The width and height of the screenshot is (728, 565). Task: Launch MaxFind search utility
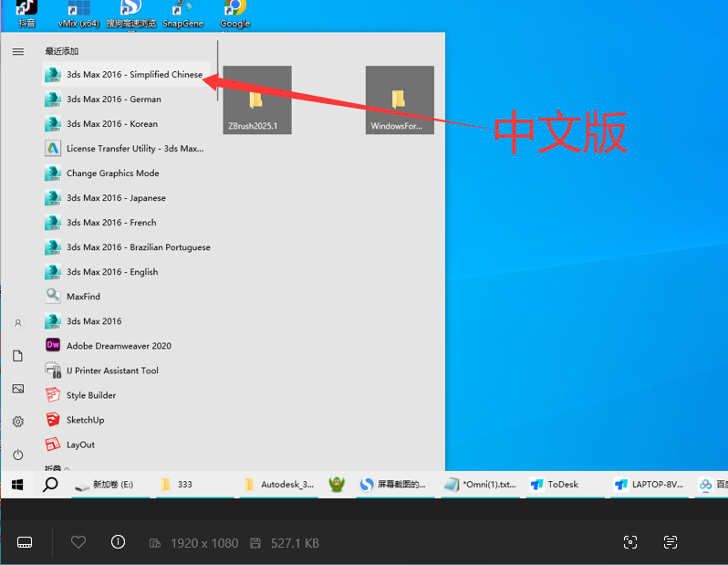(83, 297)
